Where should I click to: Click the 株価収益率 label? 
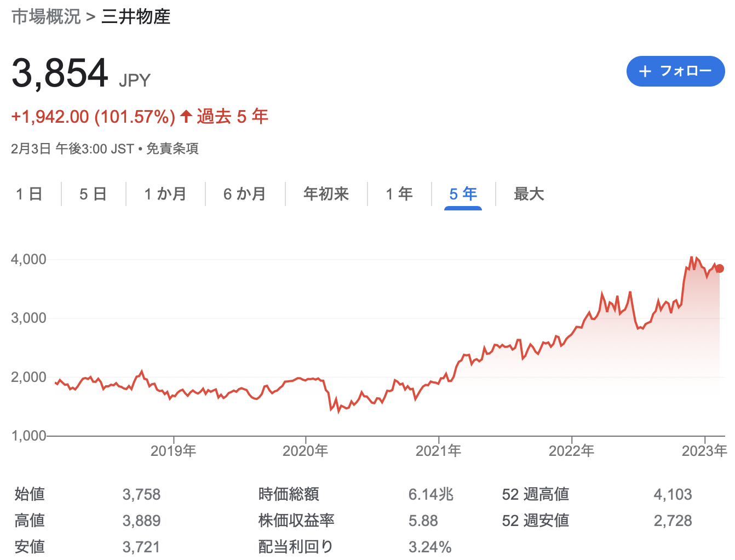pyautogui.click(x=296, y=521)
